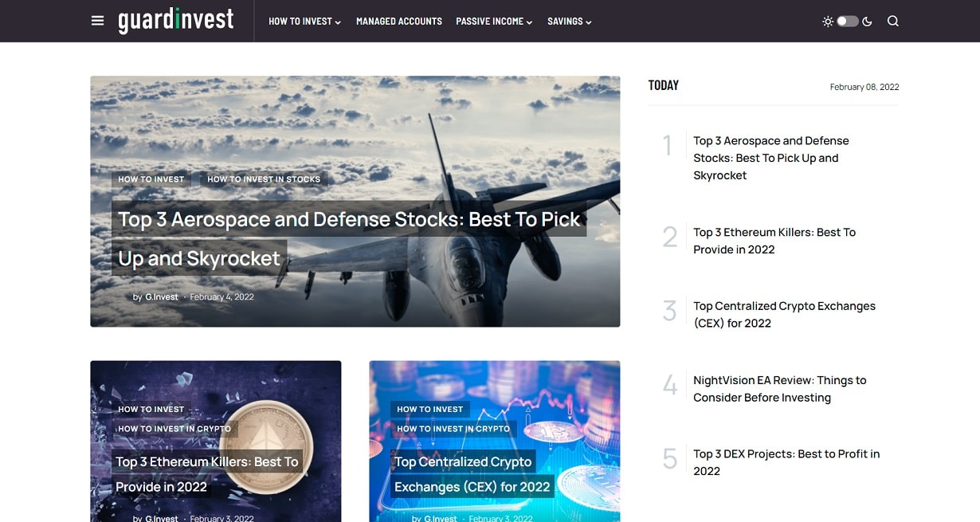Click the TODAY sidebar heading

coord(664,85)
